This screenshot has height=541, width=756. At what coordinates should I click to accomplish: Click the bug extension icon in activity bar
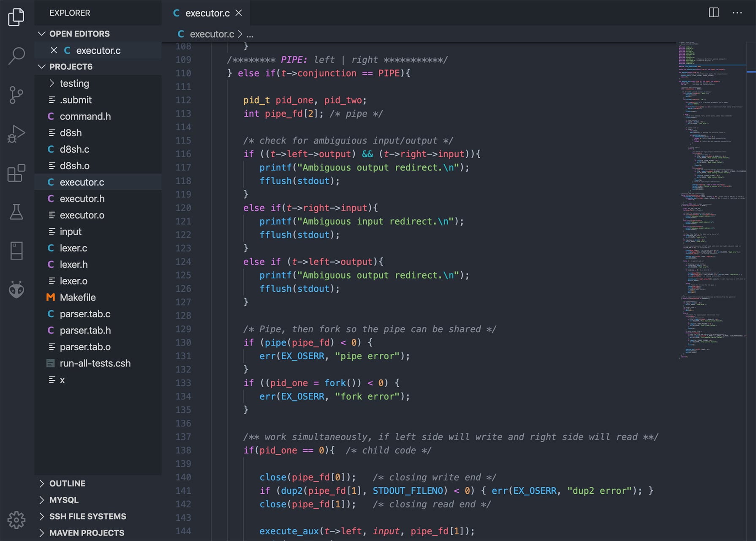[16, 289]
